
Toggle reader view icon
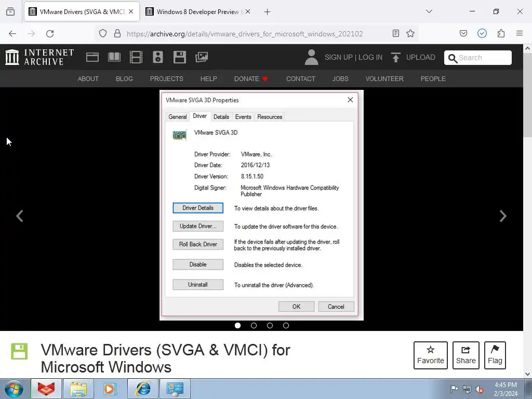pos(395,33)
